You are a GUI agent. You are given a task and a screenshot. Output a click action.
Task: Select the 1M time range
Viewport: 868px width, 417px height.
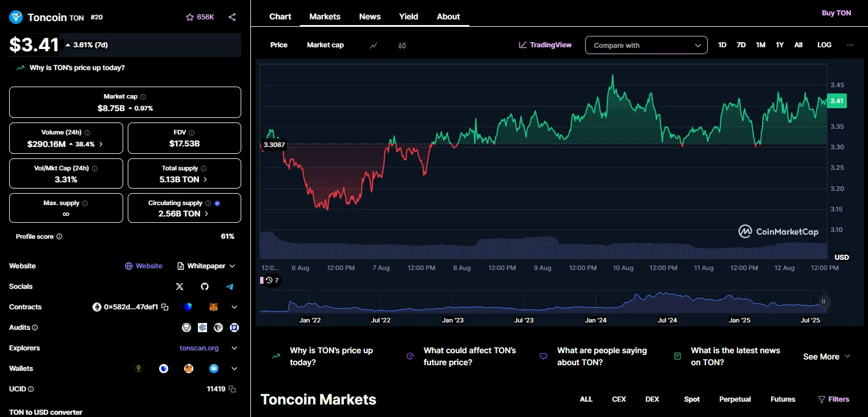[760, 45]
